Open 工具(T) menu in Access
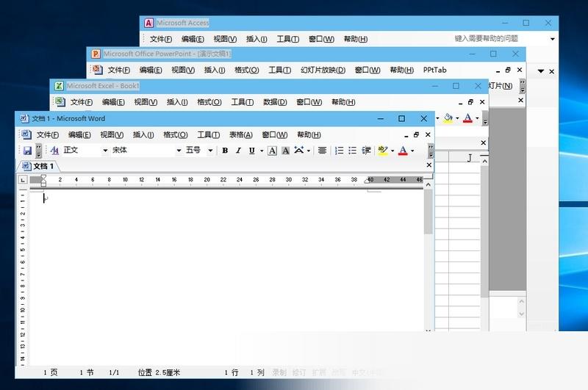 click(x=288, y=39)
